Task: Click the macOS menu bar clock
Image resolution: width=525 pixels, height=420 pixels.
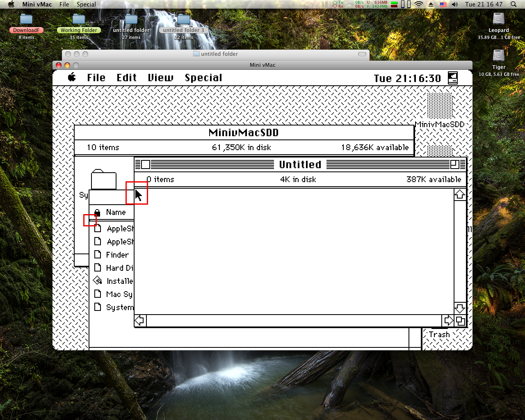Action: [484, 4]
